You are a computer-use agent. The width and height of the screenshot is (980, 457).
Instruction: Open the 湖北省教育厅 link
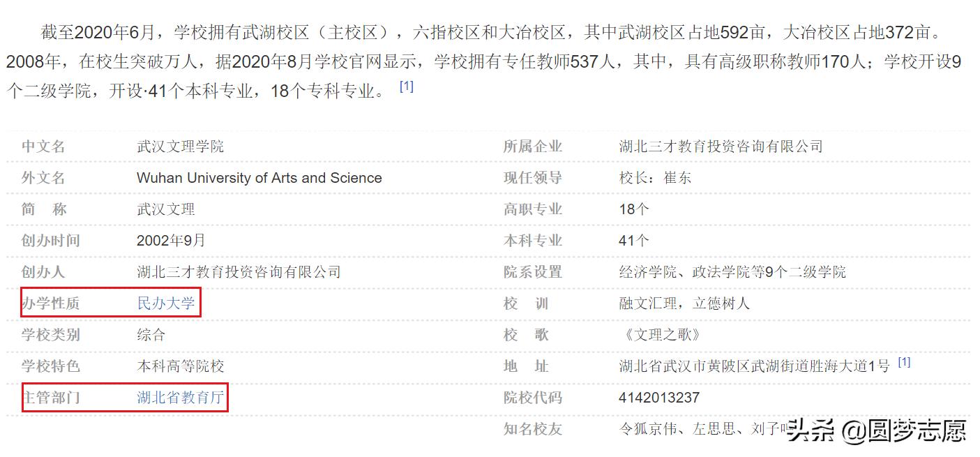point(180,398)
